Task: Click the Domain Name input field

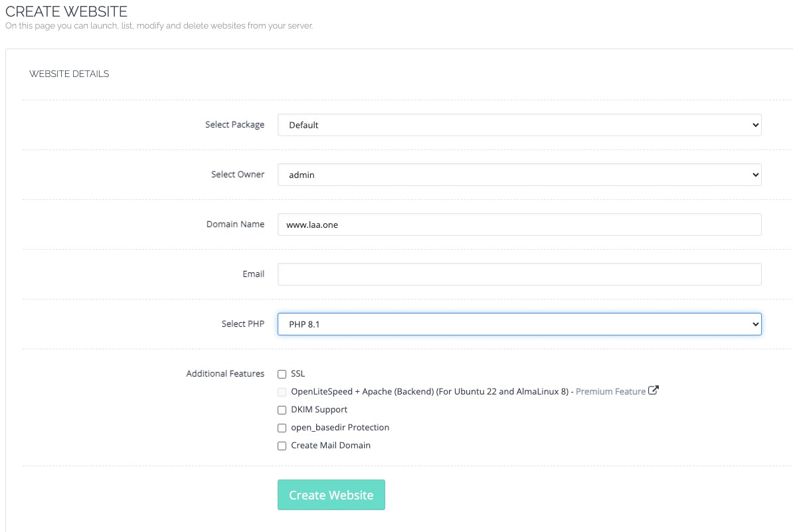Action: [519, 224]
